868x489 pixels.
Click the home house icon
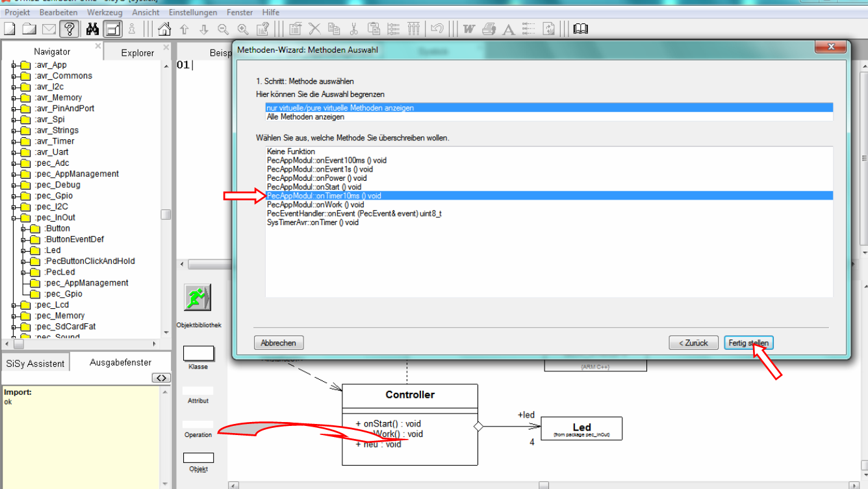pos(164,29)
